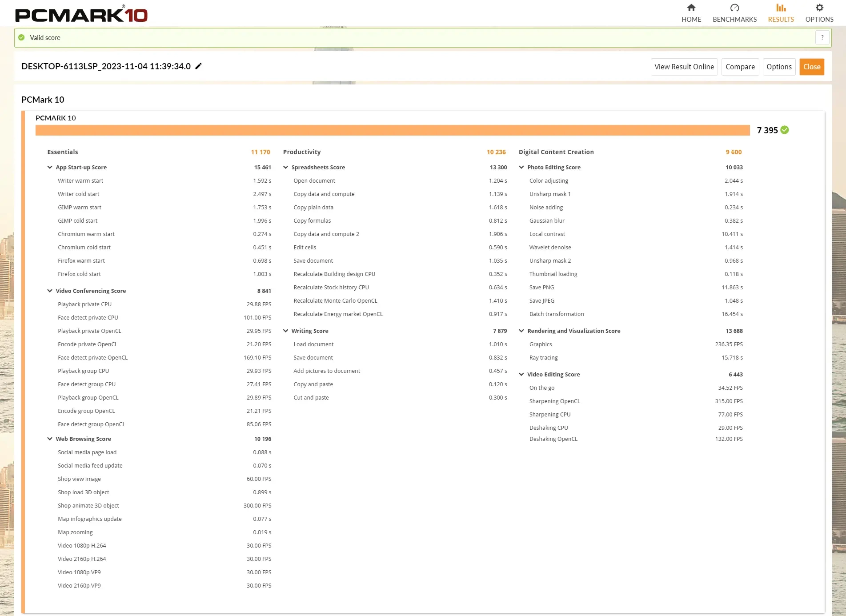
Task: Switch to the RESULTS tab label
Action: pos(781,20)
